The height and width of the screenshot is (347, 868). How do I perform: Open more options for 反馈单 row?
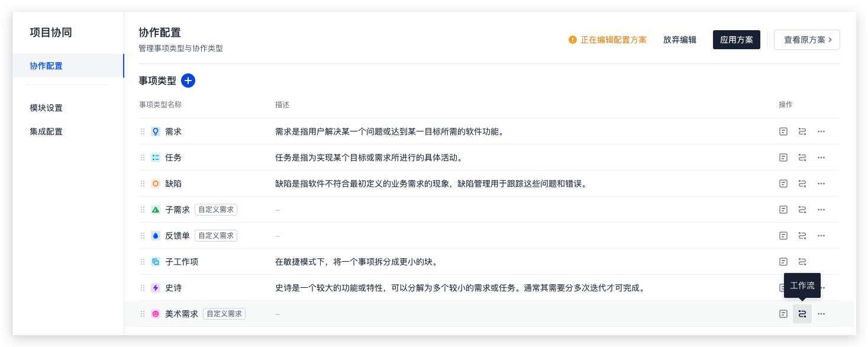pos(821,236)
